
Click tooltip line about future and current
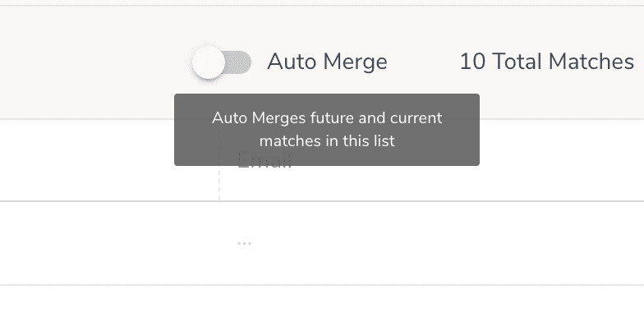point(327,118)
